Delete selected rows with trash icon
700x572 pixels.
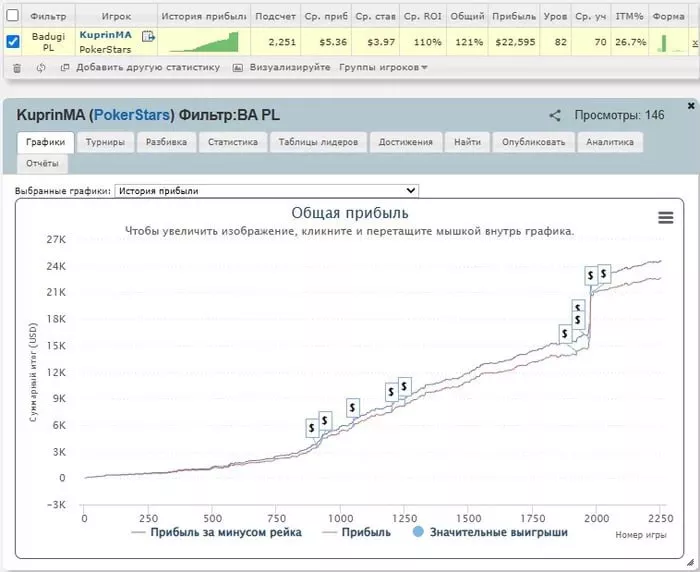coord(17,68)
